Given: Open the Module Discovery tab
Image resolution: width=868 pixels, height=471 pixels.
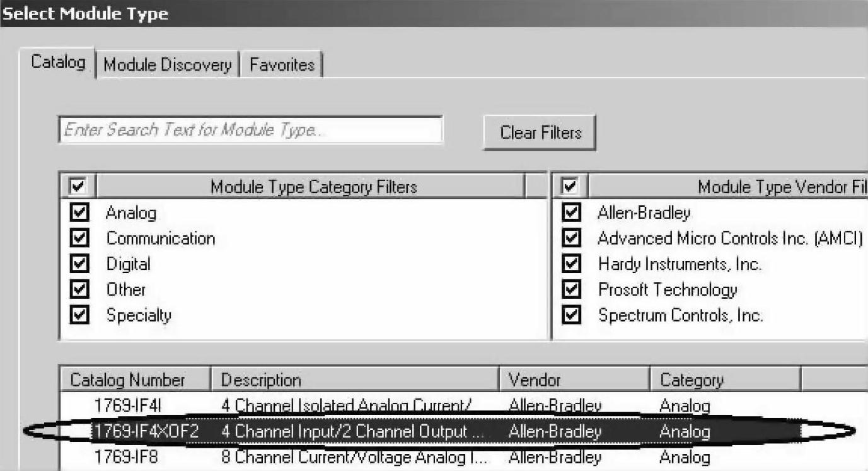Looking at the screenshot, I should pos(167,65).
